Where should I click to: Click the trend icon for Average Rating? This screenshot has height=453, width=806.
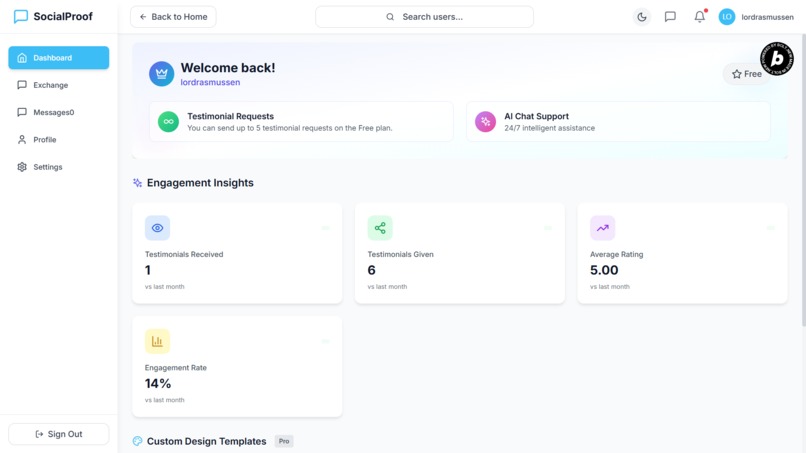coord(602,228)
